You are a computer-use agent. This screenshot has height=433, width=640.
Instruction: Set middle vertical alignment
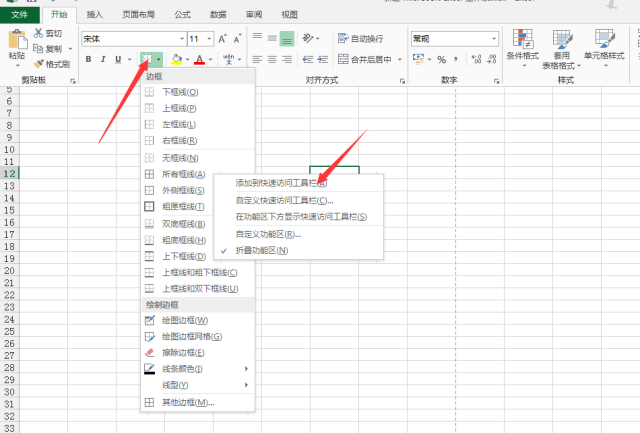click(272, 38)
